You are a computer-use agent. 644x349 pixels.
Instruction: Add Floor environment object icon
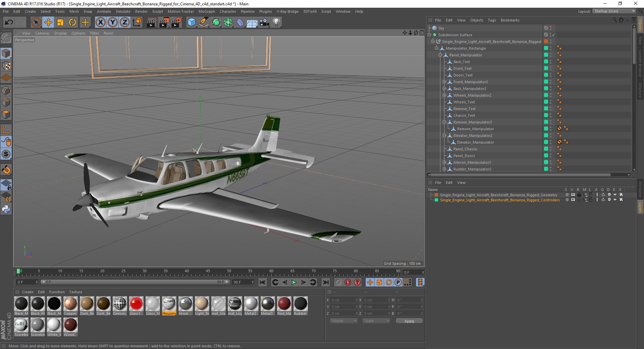(252, 22)
